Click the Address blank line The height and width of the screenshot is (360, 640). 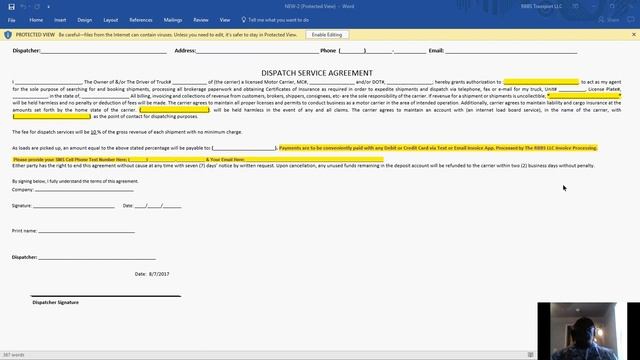tap(258, 51)
